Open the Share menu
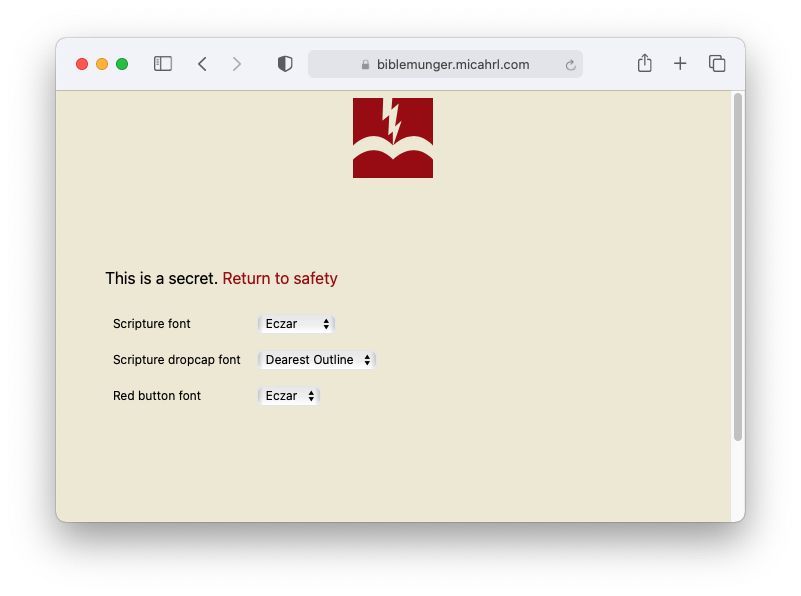 point(644,63)
